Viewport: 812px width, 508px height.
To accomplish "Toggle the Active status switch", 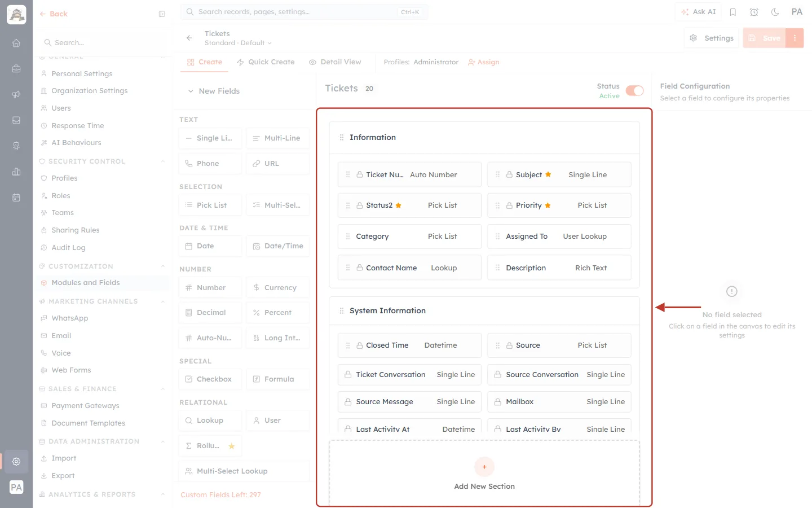I will pos(635,91).
